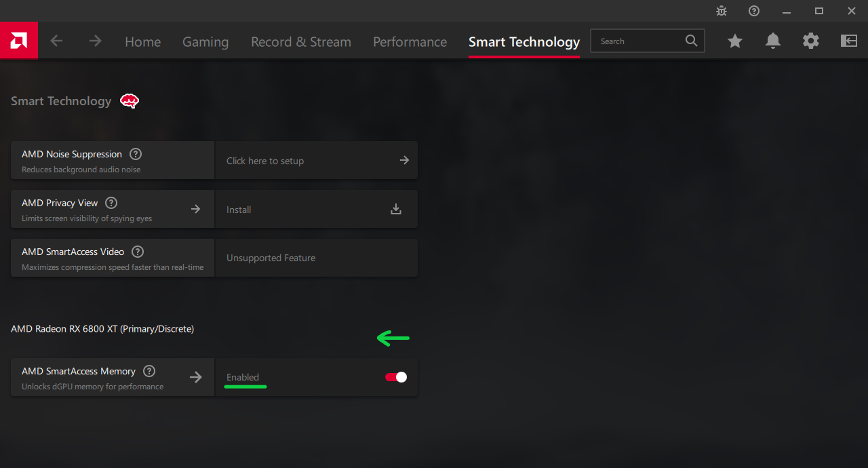Click the AMD SmartAccess Video title
The height and width of the screenshot is (468, 868).
(x=73, y=252)
